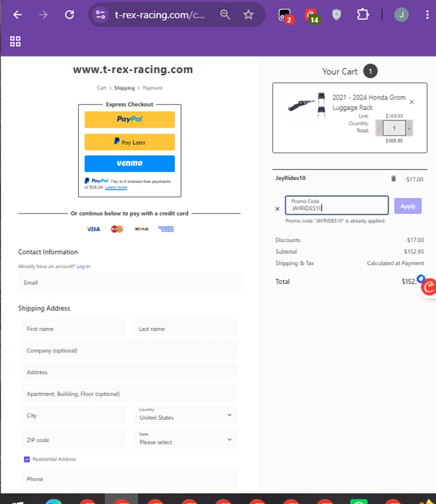Go back to the previous page
The height and width of the screenshot is (504, 436).
tap(17, 15)
